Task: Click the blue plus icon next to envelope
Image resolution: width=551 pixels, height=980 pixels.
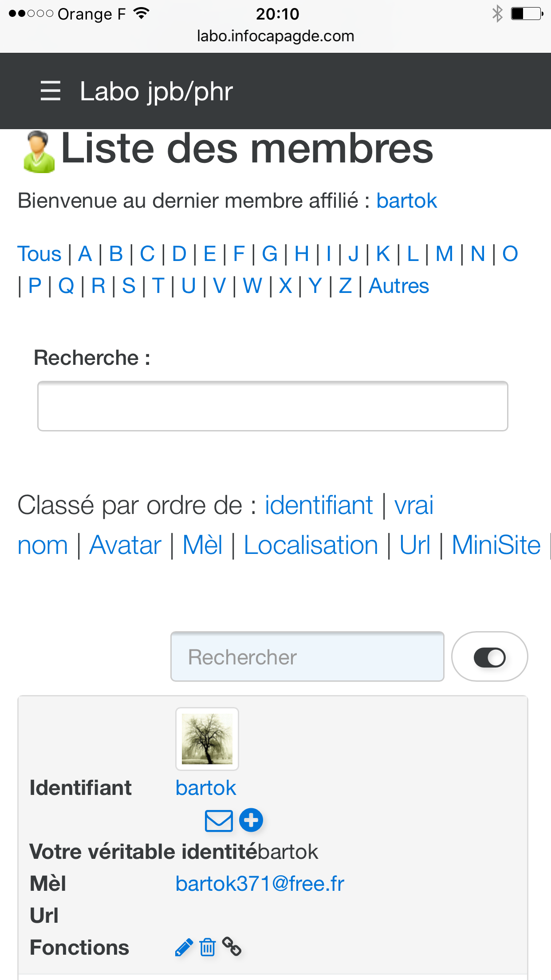Action: point(251,820)
